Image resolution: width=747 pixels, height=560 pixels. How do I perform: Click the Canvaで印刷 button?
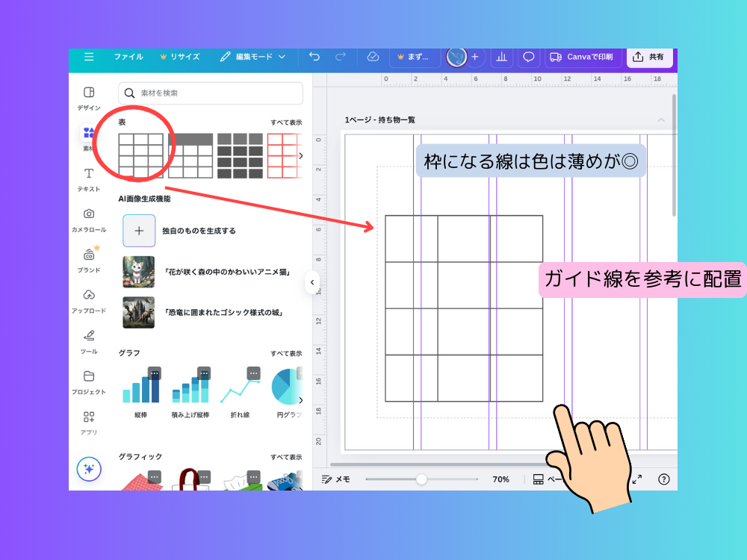pyautogui.click(x=584, y=57)
